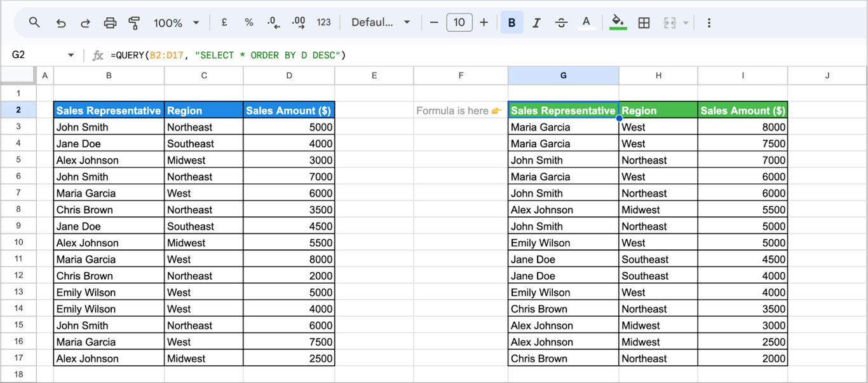Select cell H8 Midwest
The height and width of the screenshot is (383, 868).
tap(658, 209)
